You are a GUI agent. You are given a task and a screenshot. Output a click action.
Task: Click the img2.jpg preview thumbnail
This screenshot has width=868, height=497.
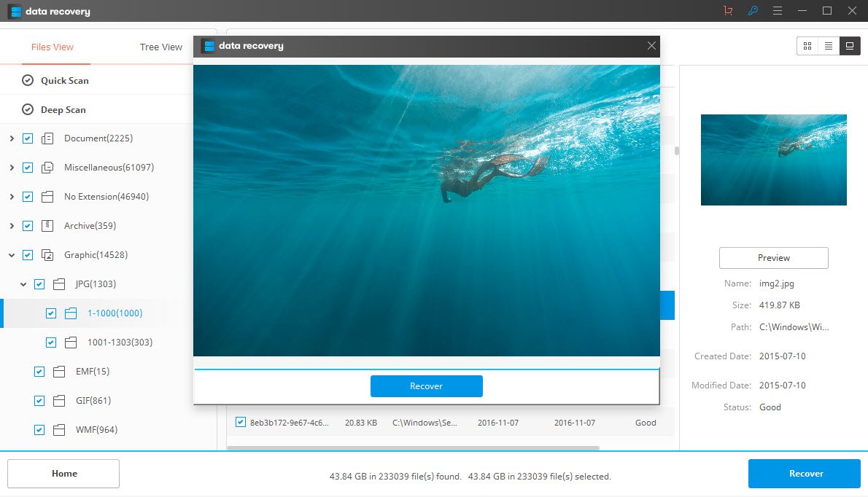pos(773,160)
